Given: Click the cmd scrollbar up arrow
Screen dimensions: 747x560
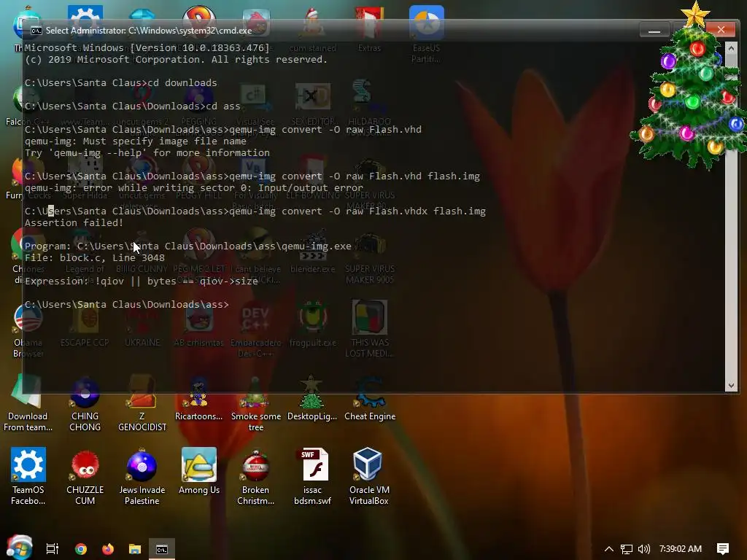Looking at the screenshot, I should click(x=731, y=48).
